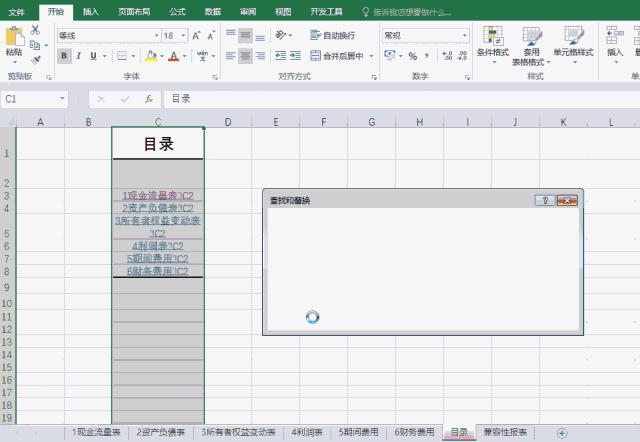Switch to the 兼容性报表 sheet tab
This screenshot has height=442, width=640.
[505, 432]
